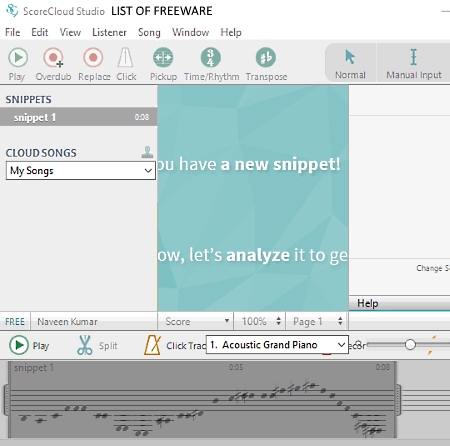The height and width of the screenshot is (446, 450).
Task: Open the Edit menu
Action: [40, 32]
